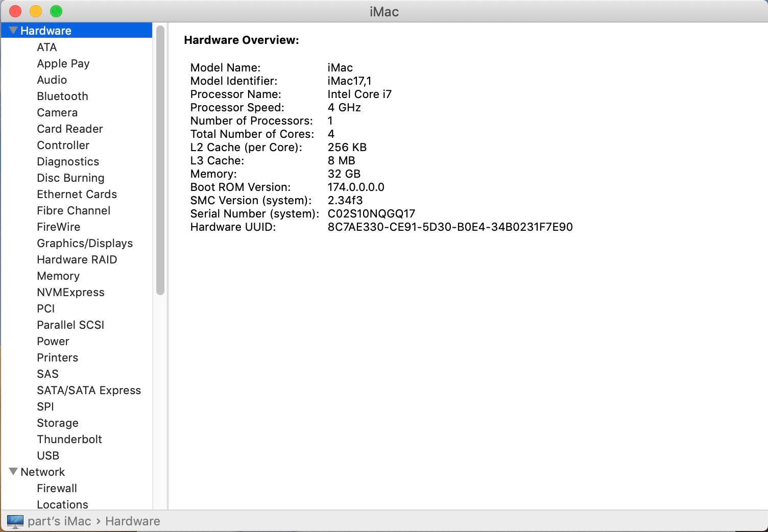768x532 pixels.
Task: Select NVMExpress entry
Action: 70,292
